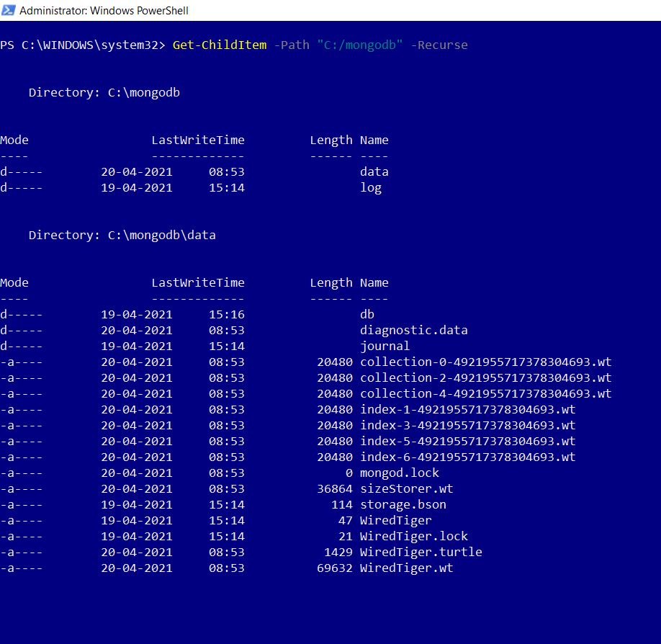Click the storage.bson file name
The height and width of the screenshot is (644, 661).
tap(403, 504)
